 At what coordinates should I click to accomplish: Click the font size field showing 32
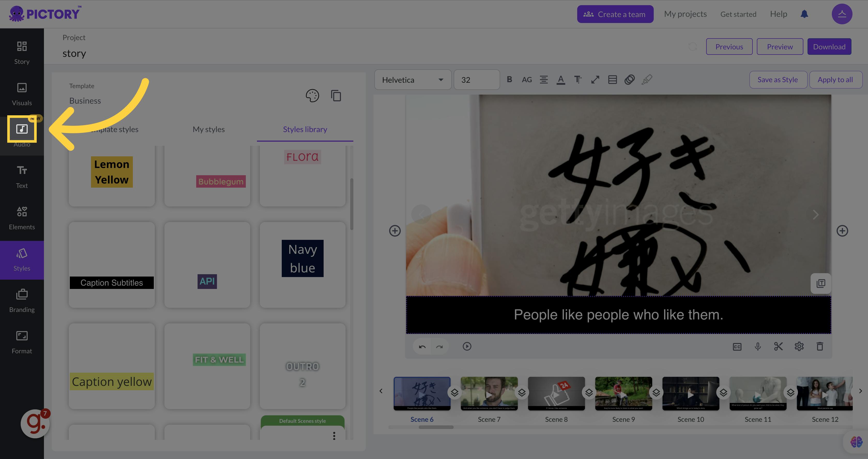coord(476,80)
